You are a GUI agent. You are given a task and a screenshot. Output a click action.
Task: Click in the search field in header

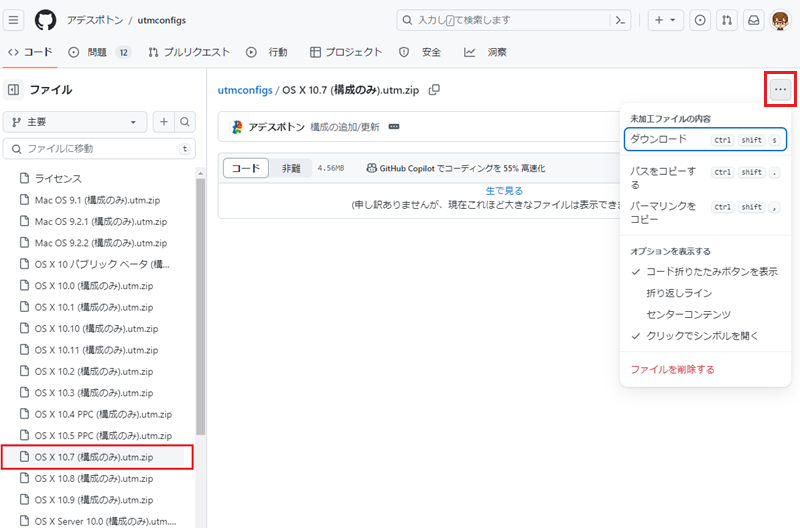(513, 20)
